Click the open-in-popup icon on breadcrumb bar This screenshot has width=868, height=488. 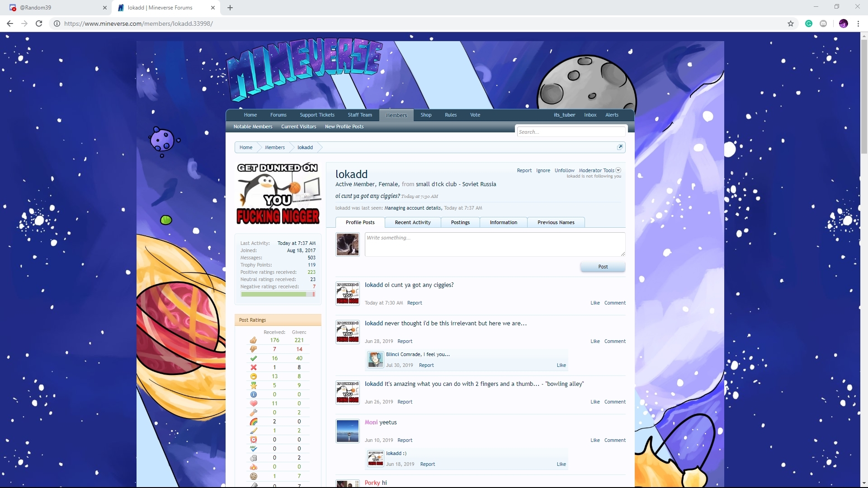(x=620, y=147)
